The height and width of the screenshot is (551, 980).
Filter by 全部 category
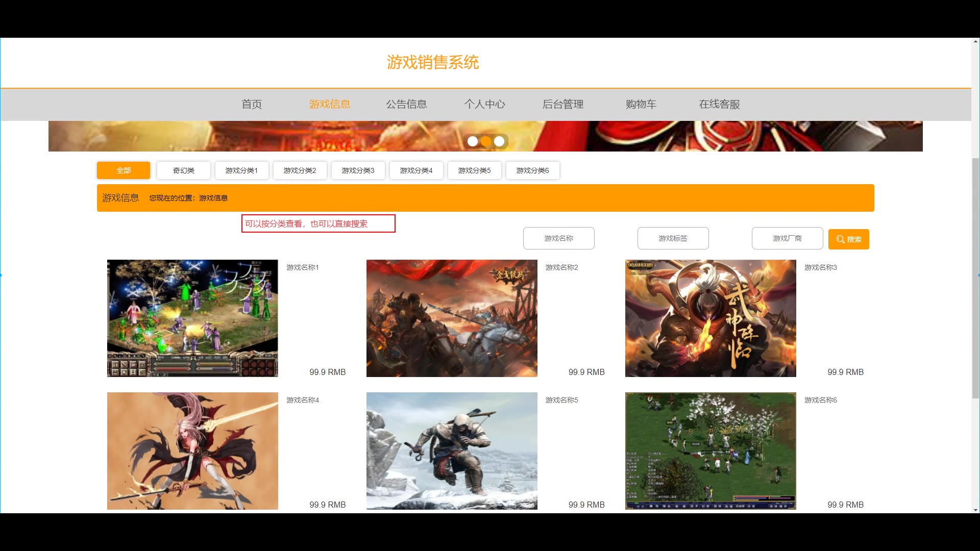(x=124, y=170)
